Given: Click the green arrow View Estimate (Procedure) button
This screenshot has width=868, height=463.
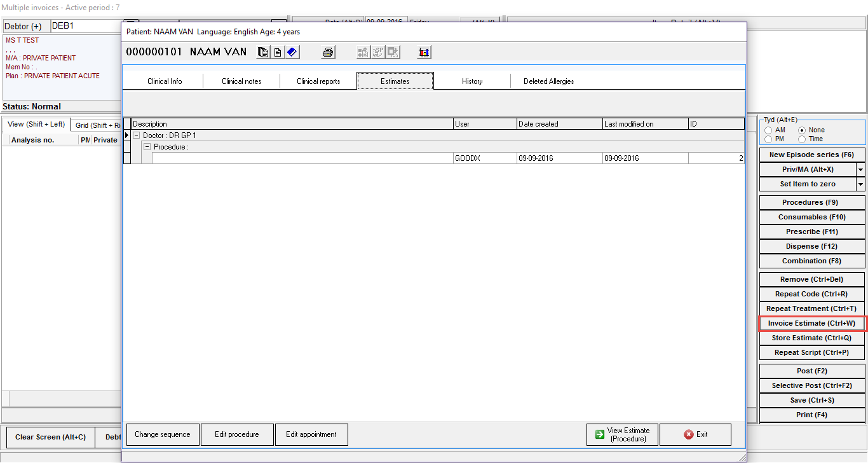Looking at the screenshot, I should (x=622, y=434).
